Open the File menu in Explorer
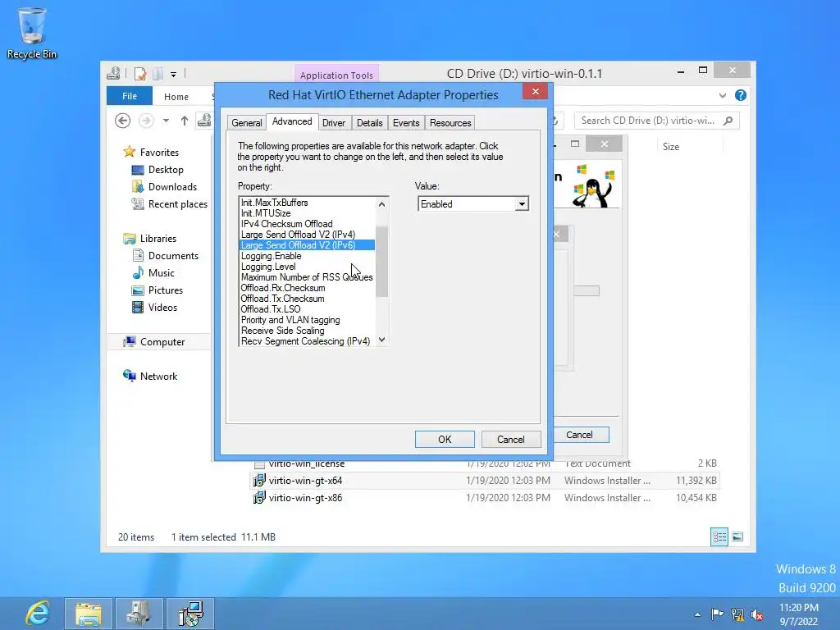This screenshot has height=630, width=840. click(130, 96)
